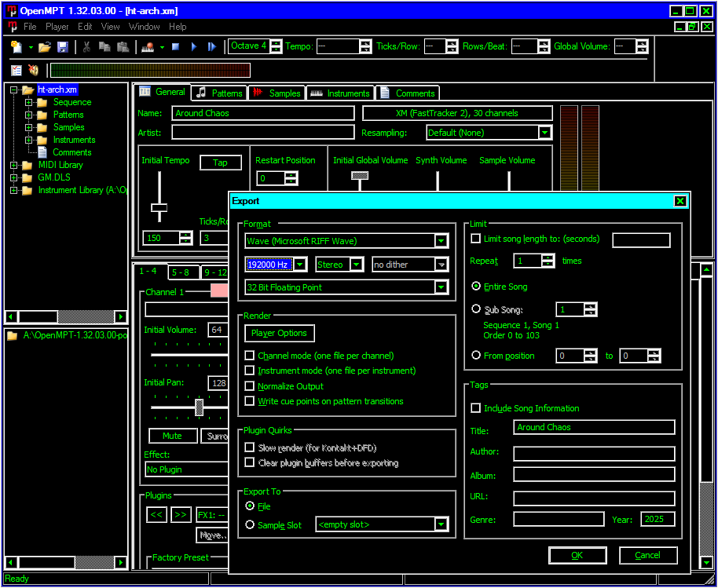Click the >> plugin navigation button

(x=181, y=515)
